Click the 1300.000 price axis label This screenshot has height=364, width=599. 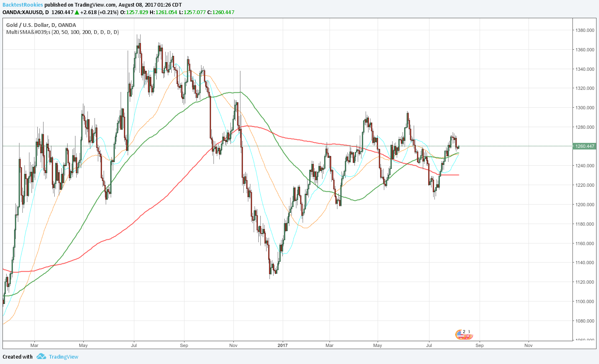[585, 108]
